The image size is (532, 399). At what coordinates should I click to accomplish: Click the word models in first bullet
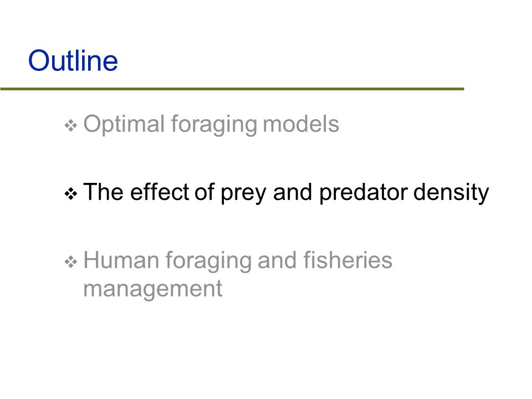coord(301,124)
